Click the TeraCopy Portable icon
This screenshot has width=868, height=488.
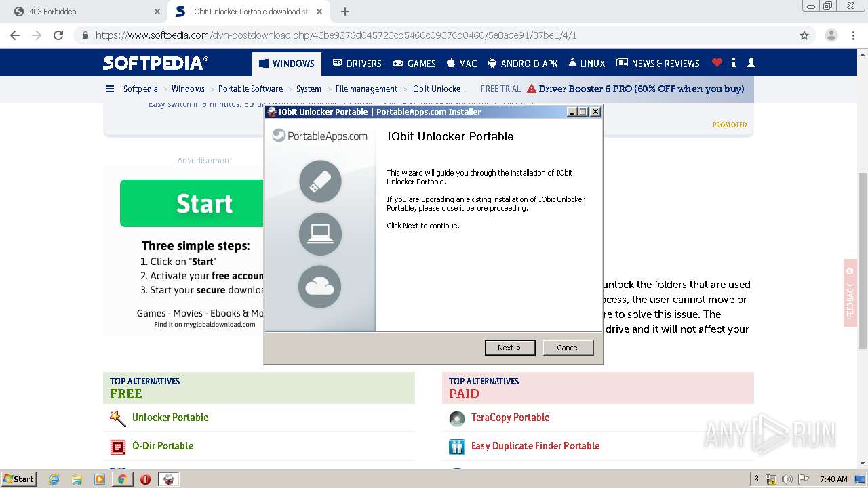click(x=457, y=418)
